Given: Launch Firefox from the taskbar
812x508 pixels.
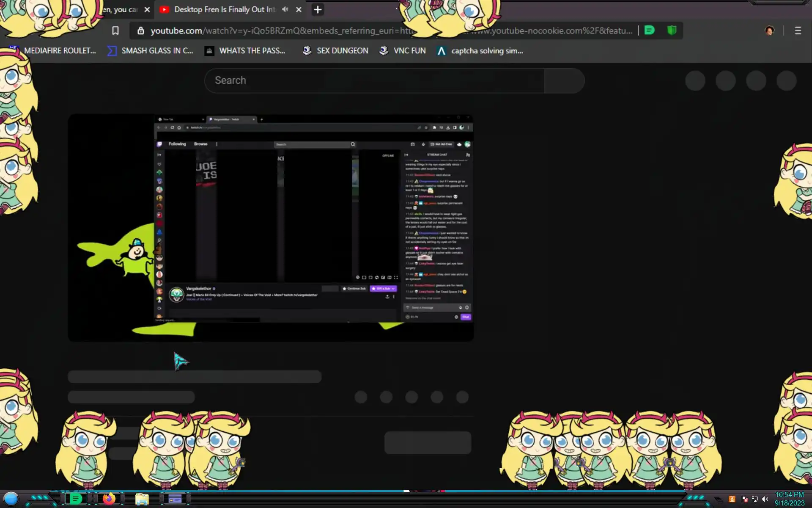Looking at the screenshot, I should tap(109, 499).
